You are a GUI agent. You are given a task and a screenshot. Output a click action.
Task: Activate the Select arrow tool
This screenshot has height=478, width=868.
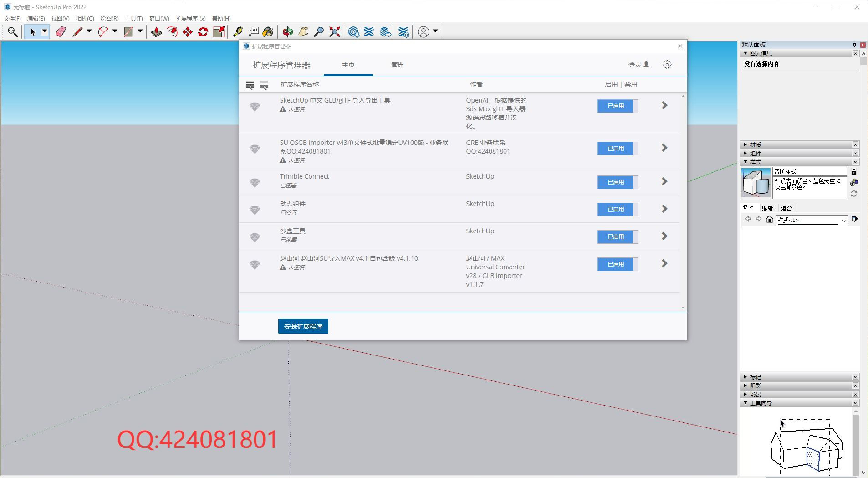(32, 32)
